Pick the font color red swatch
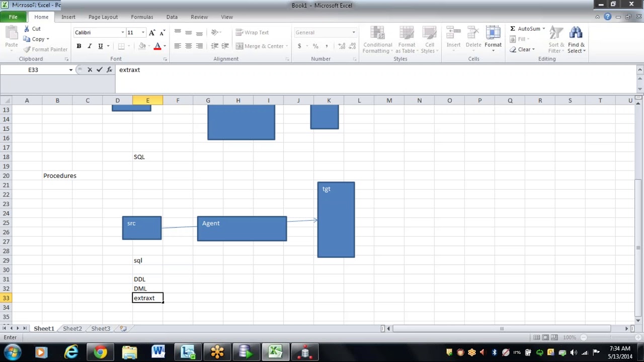 [x=157, y=46]
